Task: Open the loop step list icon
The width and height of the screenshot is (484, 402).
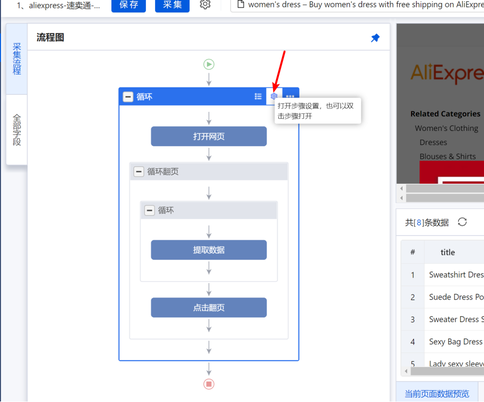Action: 258,97
